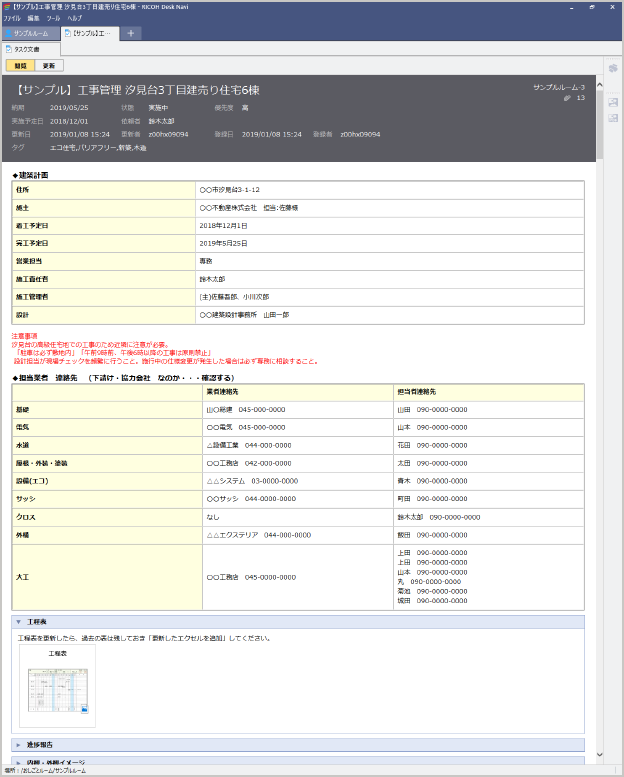Click the scrollbar up arrow
The height and width of the screenshot is (777, 624).
coord(600,83)
